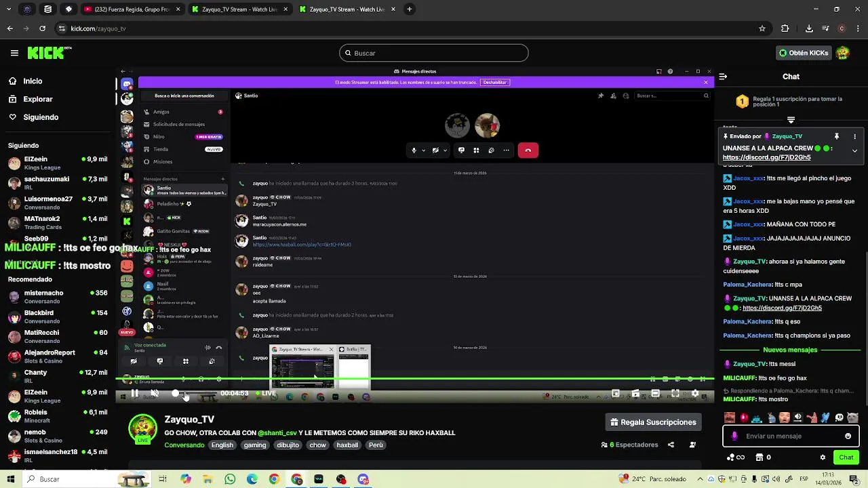Screen dimensions: 868x488
Task: Switch to YouTube Fuerza Regida tab
Action: [132, 9]
